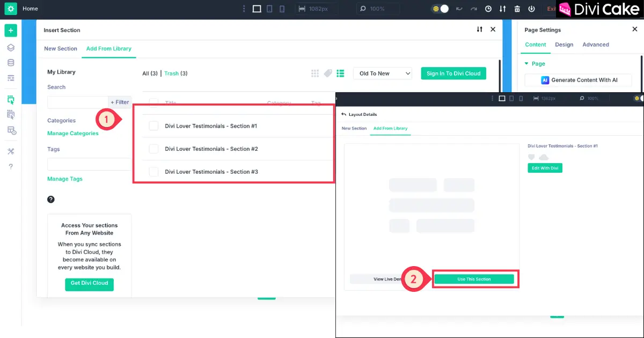The height and width of the screenshot is (338, 644).
Task: Switch to desktop view icon in top bar
Action: coord(257,9)
